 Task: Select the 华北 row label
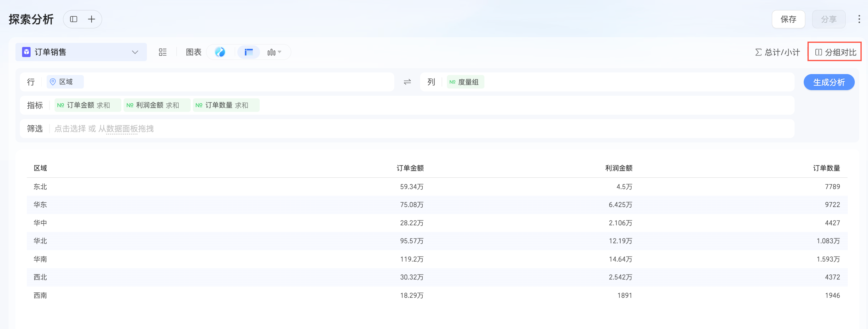pos(40,241)
